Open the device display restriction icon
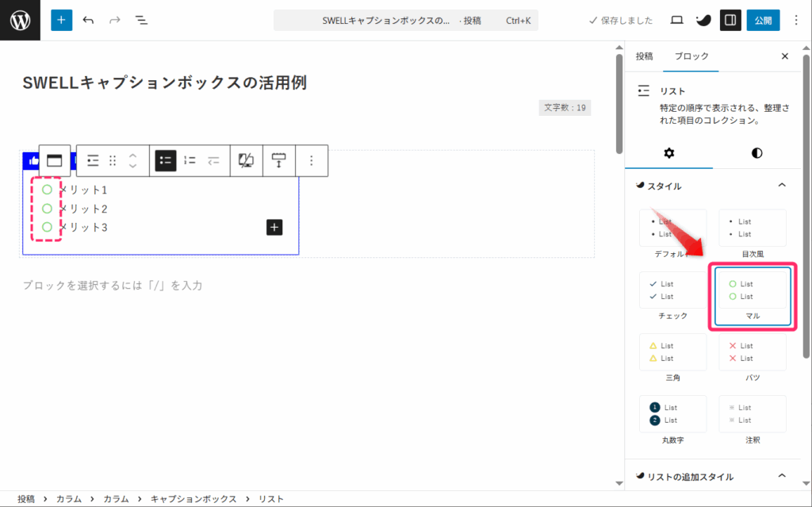Screen dimensions: 812x507 click(246, 161)
